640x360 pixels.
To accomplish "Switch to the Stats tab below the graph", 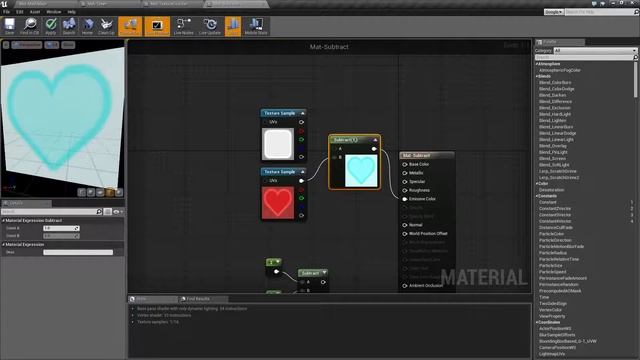I will (x=153, y=299).
